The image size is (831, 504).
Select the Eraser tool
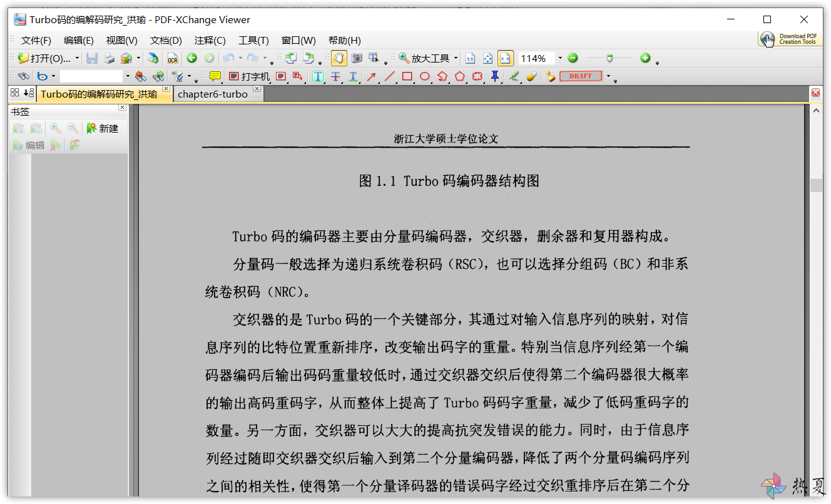pos(531,76)
